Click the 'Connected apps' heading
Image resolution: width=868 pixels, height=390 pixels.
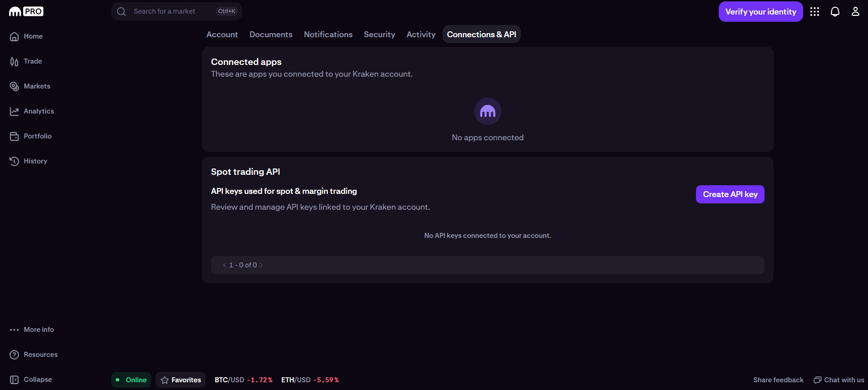click(x=246, y=62)
